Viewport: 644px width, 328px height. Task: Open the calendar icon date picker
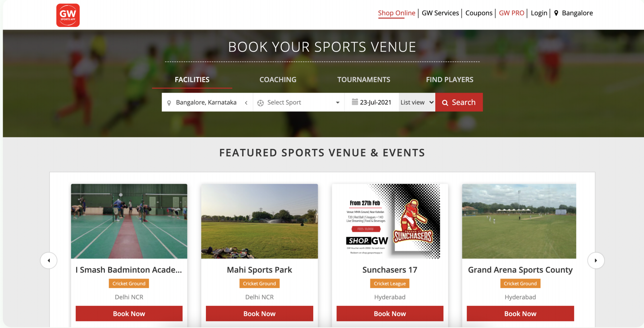pyautogui.click(x=355, y=102)
